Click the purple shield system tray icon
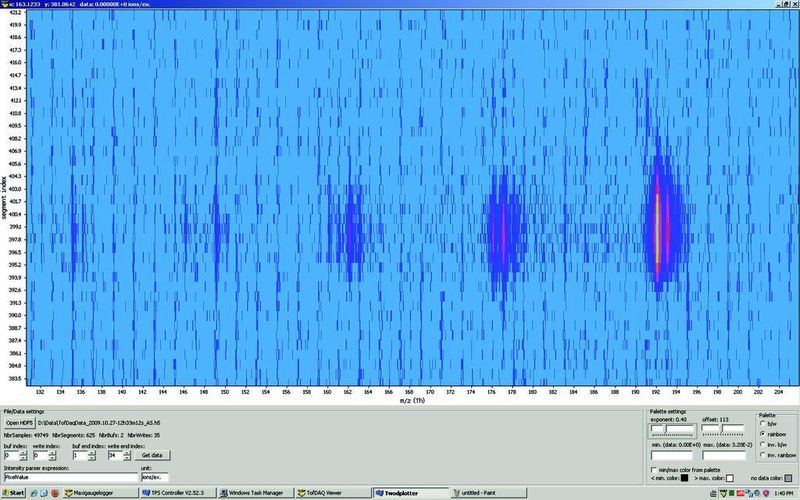 (766, 493)
